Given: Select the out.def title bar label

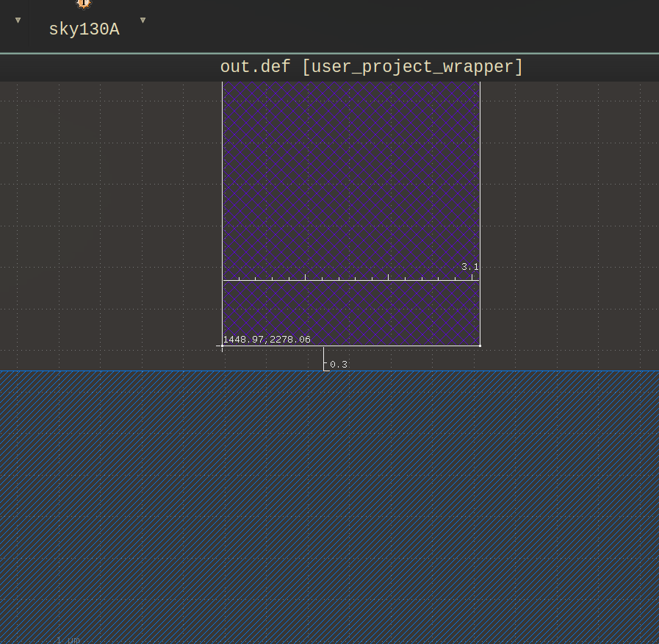Looking at the screenshot, I should (x=255, y=66).
